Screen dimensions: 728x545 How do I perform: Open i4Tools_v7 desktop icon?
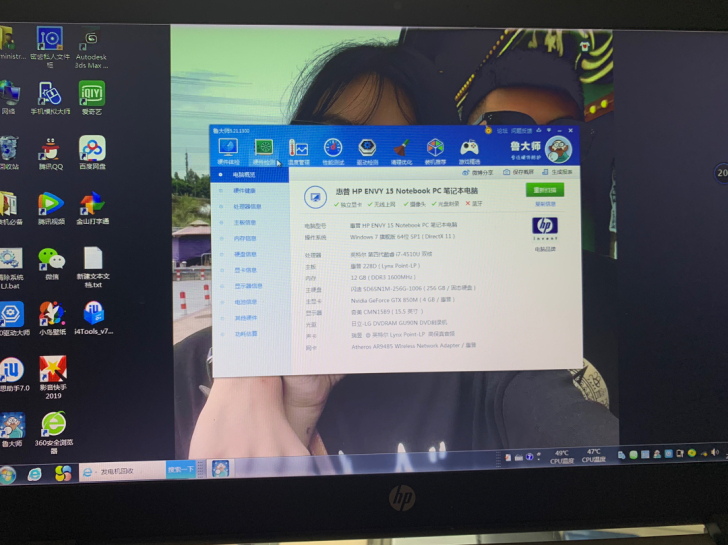(x=93, y=318)
